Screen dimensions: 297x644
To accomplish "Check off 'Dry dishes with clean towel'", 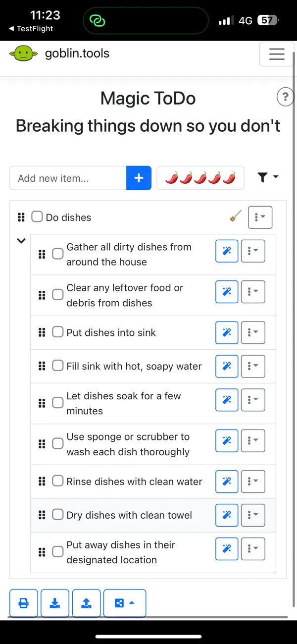I will click(x=57, y=515).
